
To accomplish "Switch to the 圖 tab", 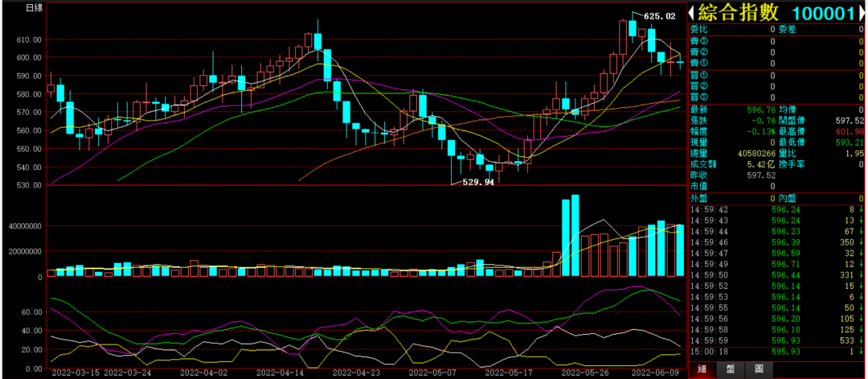I will [x=758, y=370].
